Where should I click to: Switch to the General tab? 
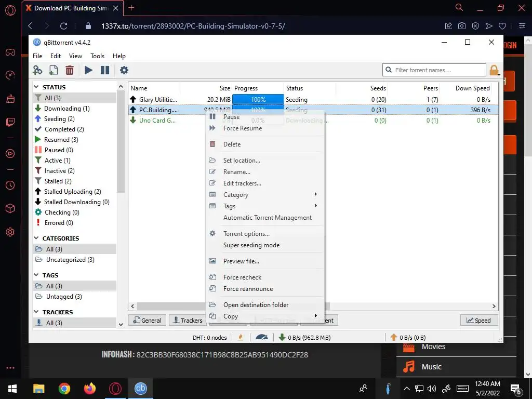tap(147, 320)
